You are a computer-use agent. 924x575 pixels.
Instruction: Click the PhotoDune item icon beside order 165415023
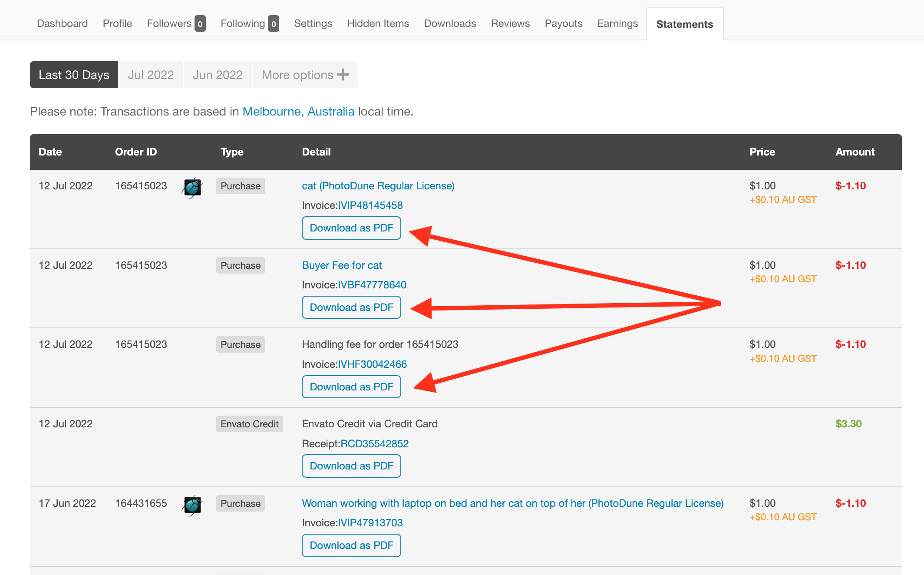[x=191, y=187]
